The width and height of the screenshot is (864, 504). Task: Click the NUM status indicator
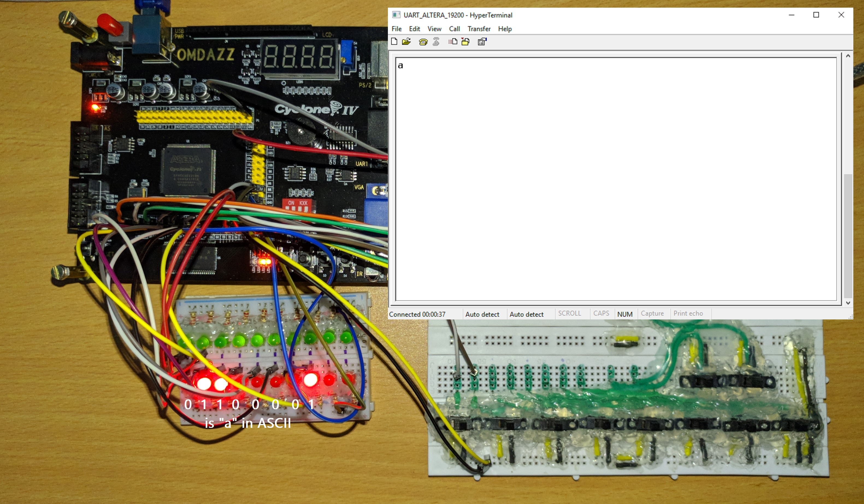[x=625, y=314]
